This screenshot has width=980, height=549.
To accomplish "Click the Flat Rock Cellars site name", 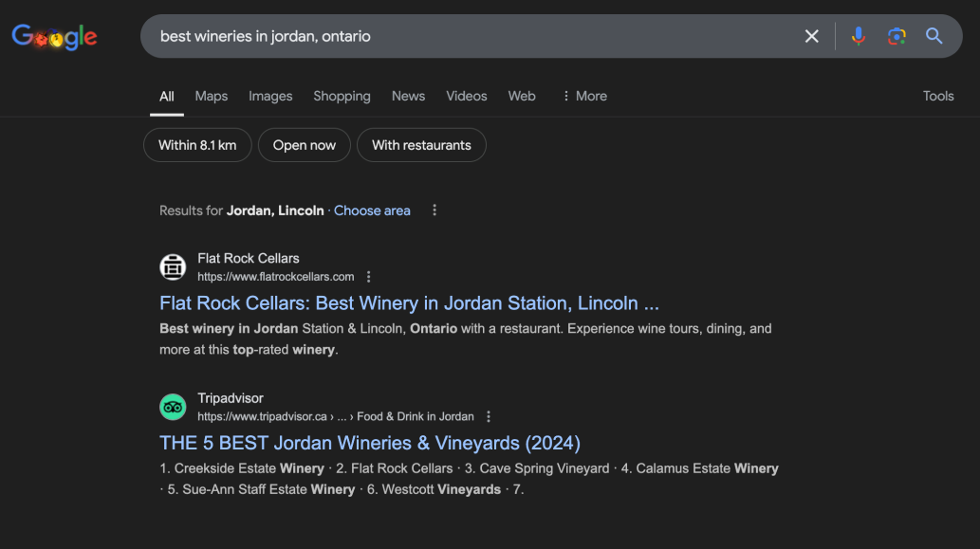I will (249, 258).
